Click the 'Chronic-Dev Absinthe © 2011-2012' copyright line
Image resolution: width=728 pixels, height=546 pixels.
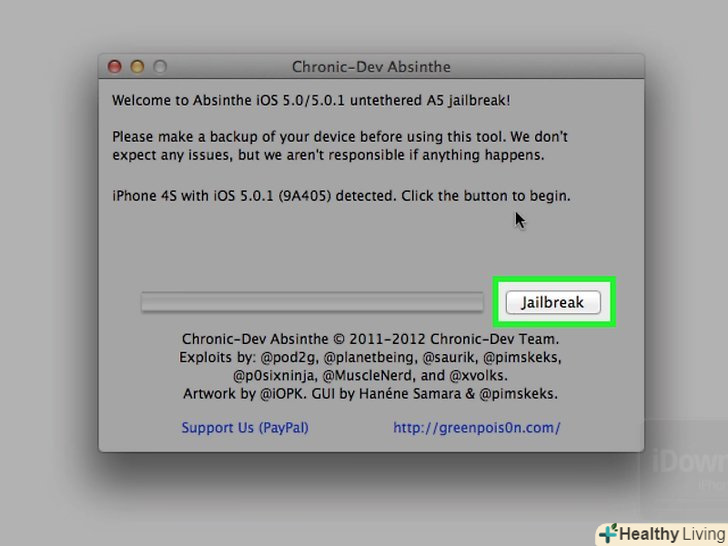[370, 339]
